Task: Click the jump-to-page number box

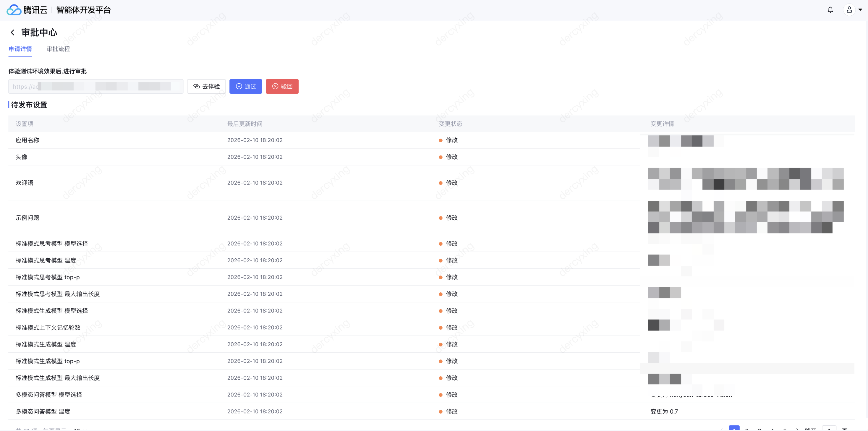Action: (829, 428)
